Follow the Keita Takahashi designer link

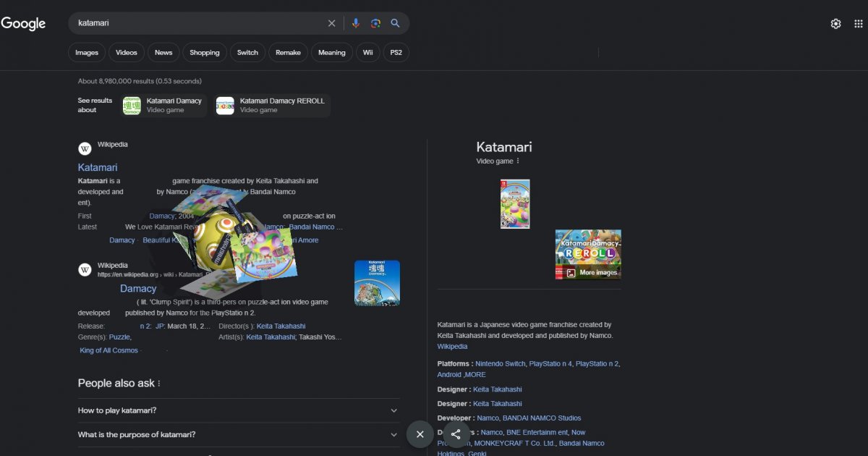497,389
